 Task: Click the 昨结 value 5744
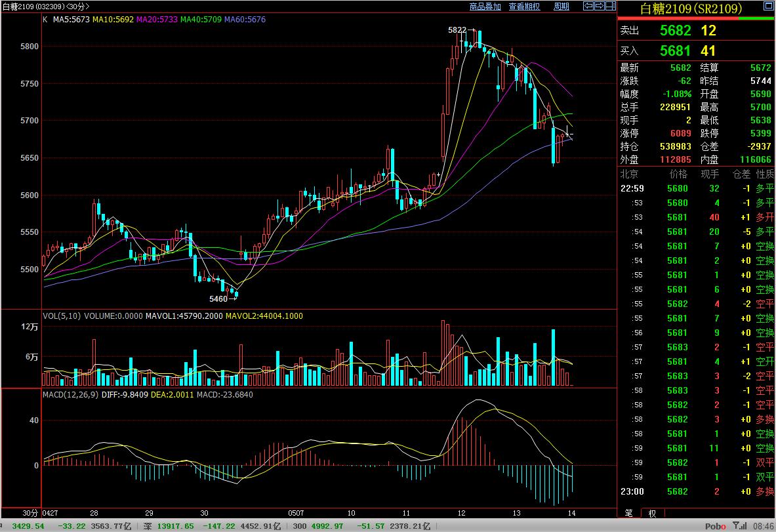761,81
